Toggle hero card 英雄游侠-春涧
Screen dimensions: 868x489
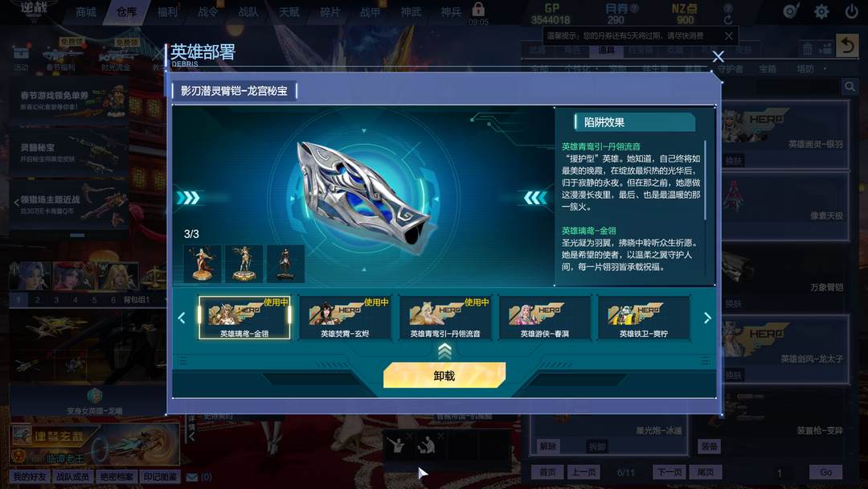pyautogui.click(x=545, y=317)
